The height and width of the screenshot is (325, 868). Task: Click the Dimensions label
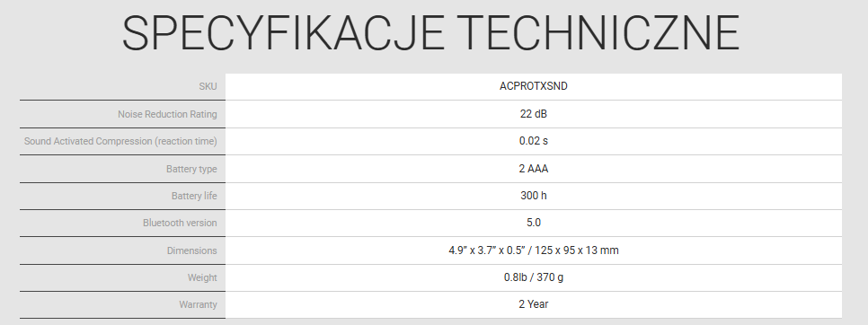tap(192, 251)
